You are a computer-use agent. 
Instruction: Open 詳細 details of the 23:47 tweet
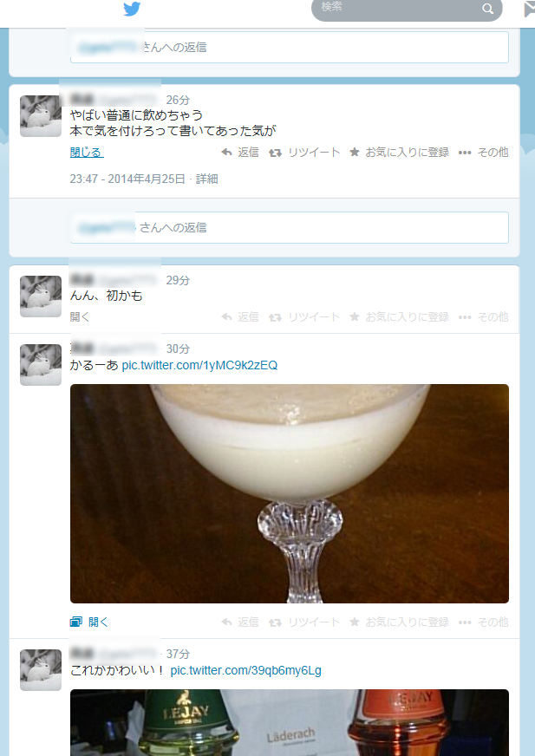pyautogui.click(x=207, y=179)
